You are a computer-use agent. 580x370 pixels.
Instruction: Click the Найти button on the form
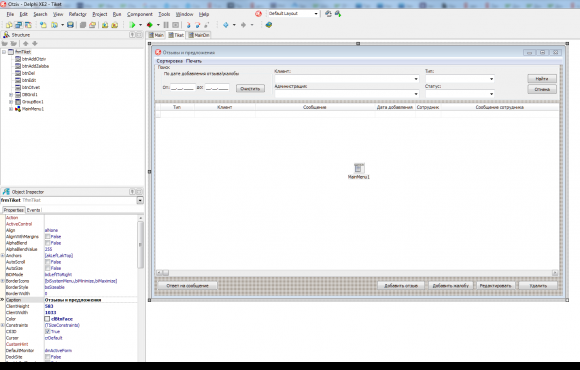point(542,78)
